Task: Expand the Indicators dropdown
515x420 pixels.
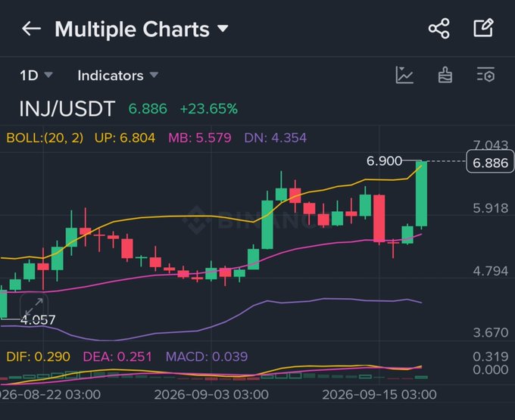Action: click(x=118, y=76)
